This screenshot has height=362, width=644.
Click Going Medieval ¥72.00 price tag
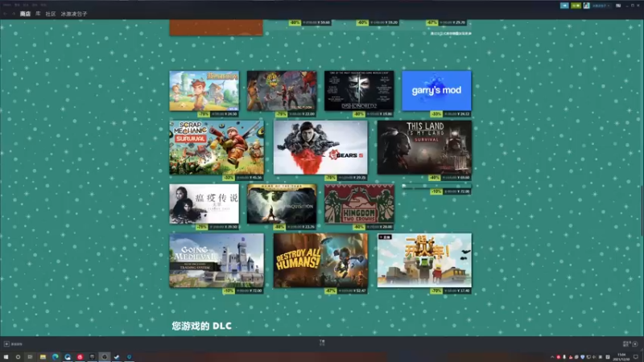243,290
